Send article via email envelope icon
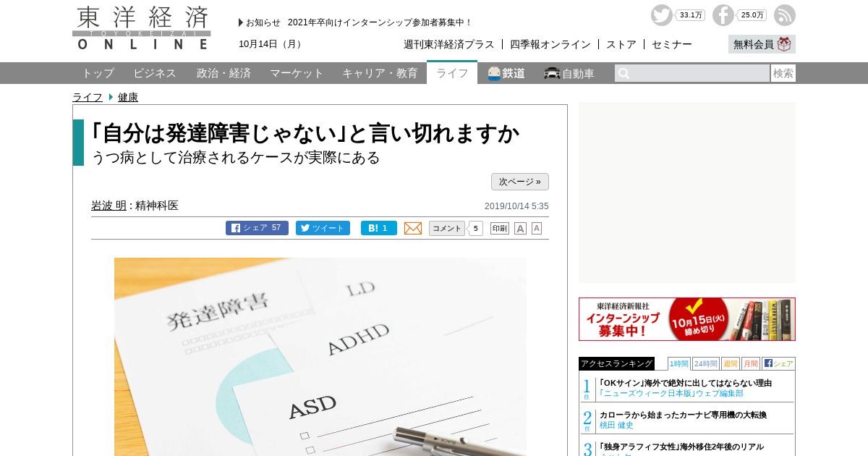 tap(413, 228)
